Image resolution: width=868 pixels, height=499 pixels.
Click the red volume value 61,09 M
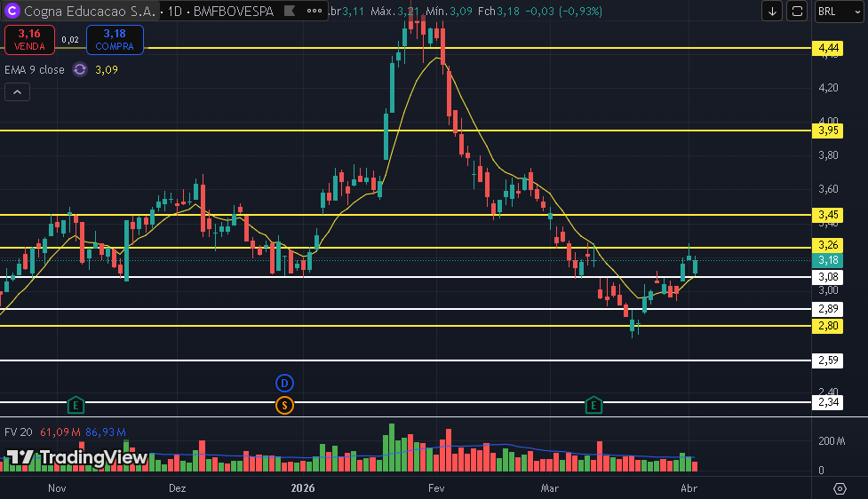[60, 432]
